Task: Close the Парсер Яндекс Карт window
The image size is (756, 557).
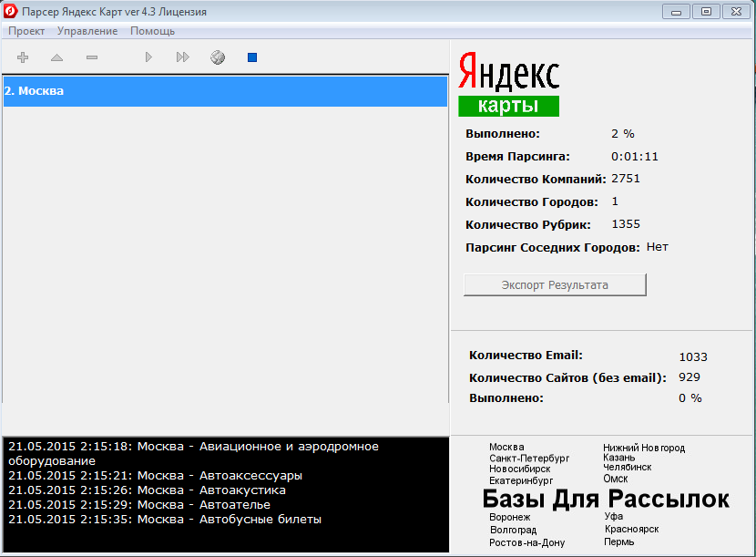Action: point(736,12)
